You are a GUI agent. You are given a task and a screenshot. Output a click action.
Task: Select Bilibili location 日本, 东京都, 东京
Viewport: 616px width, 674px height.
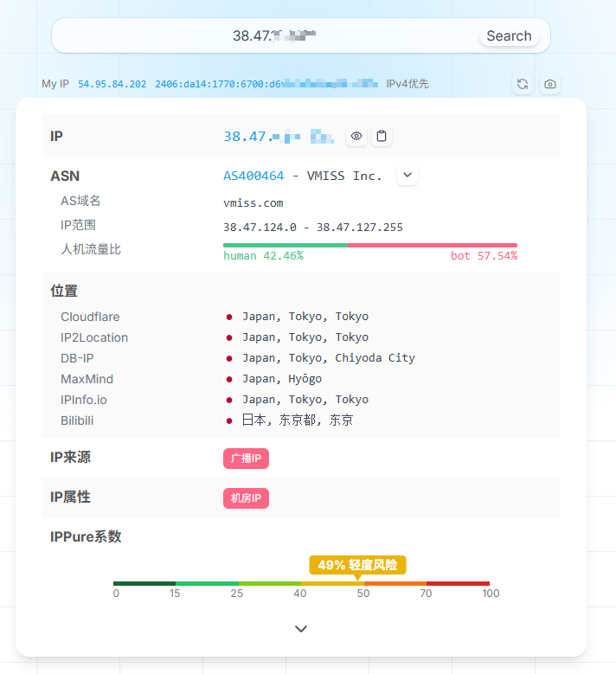click(x=298, y=420)
